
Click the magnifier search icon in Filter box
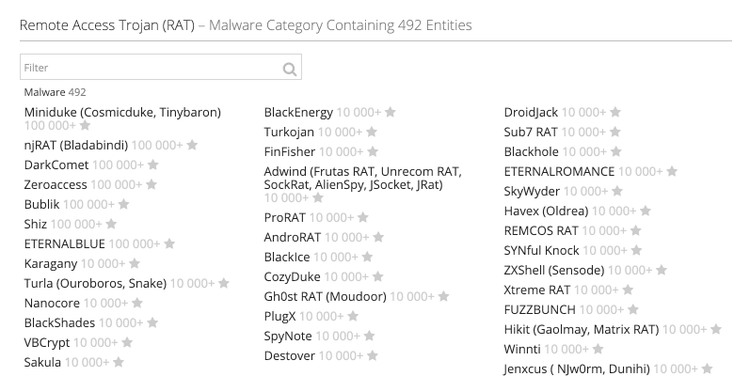point(289,69)
